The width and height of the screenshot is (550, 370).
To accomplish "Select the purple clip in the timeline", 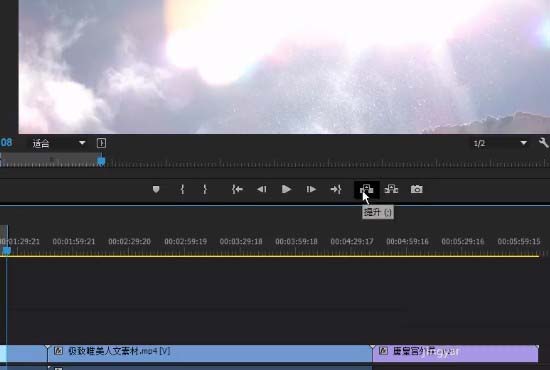I will tap(455, 353).
